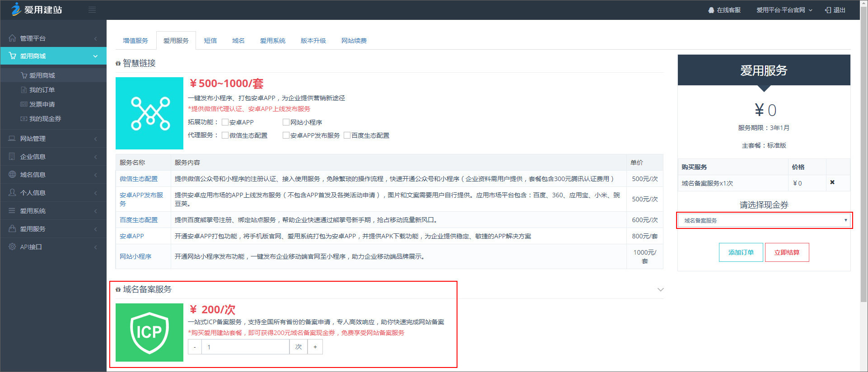Check the 百度生态配置 checkbox
Screen dimensions: 868x372
(347, 135)
